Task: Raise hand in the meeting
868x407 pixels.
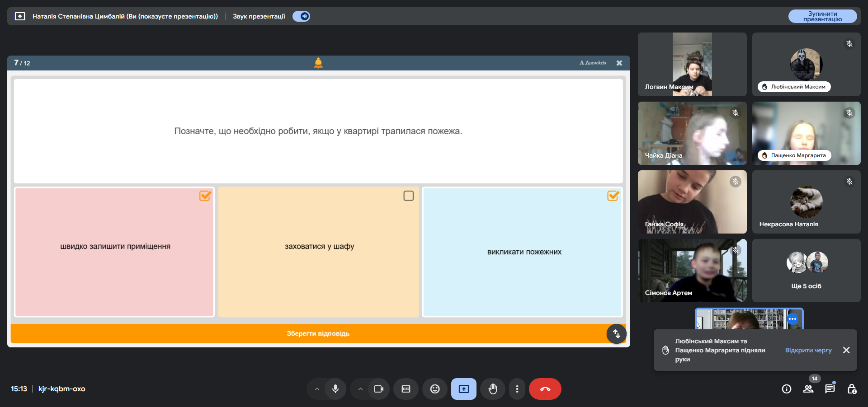Action: tap(493, 389)
